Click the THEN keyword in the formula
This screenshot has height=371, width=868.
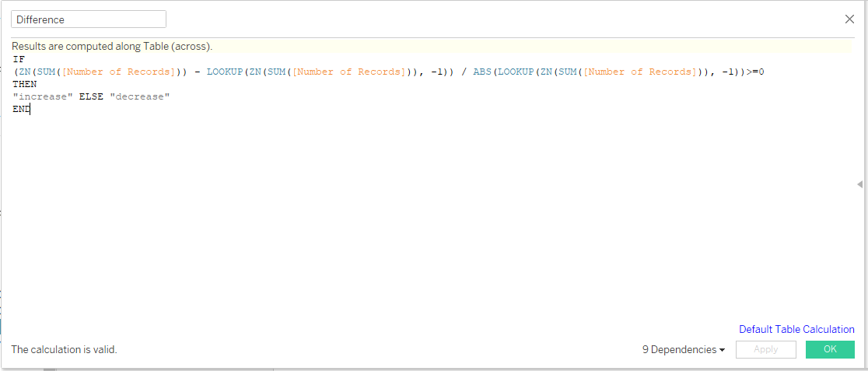pyautogui.click(x=25, y=84)
